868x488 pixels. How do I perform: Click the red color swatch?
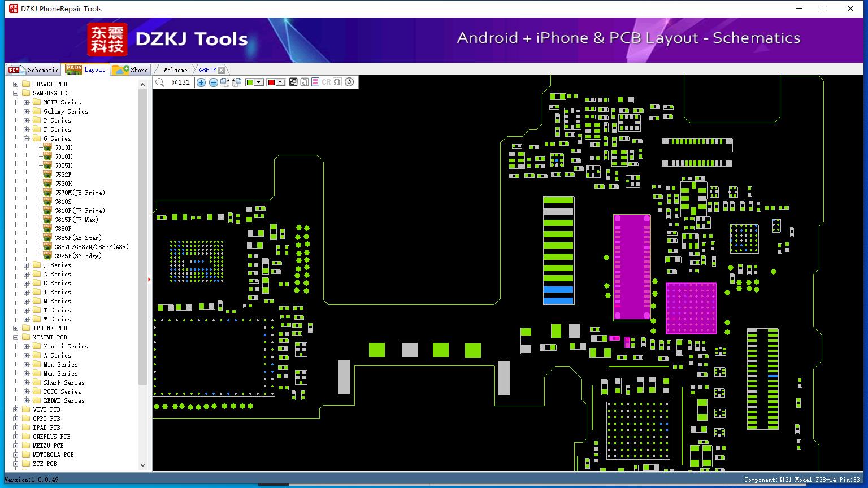click(271, 82)
